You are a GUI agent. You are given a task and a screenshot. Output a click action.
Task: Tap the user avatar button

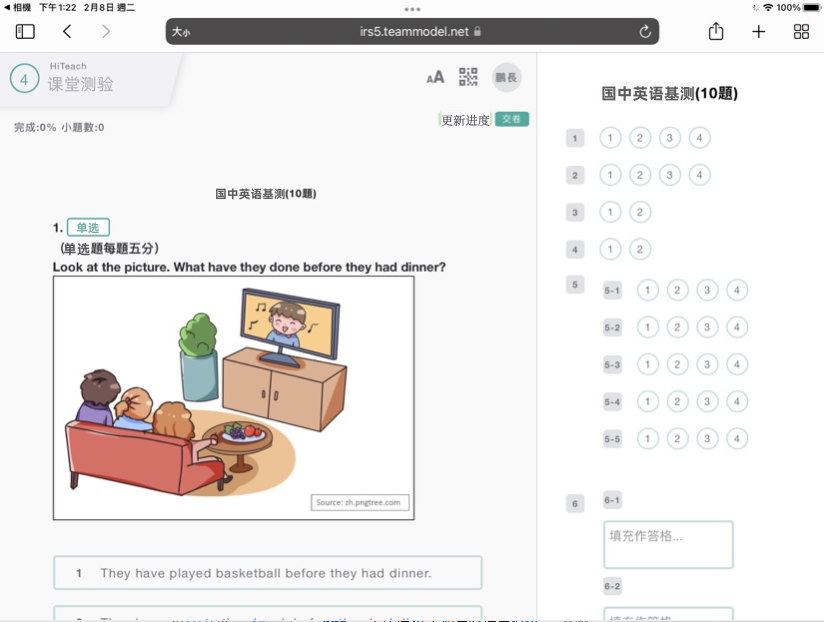pyautogui.click(x=506, y=77)
